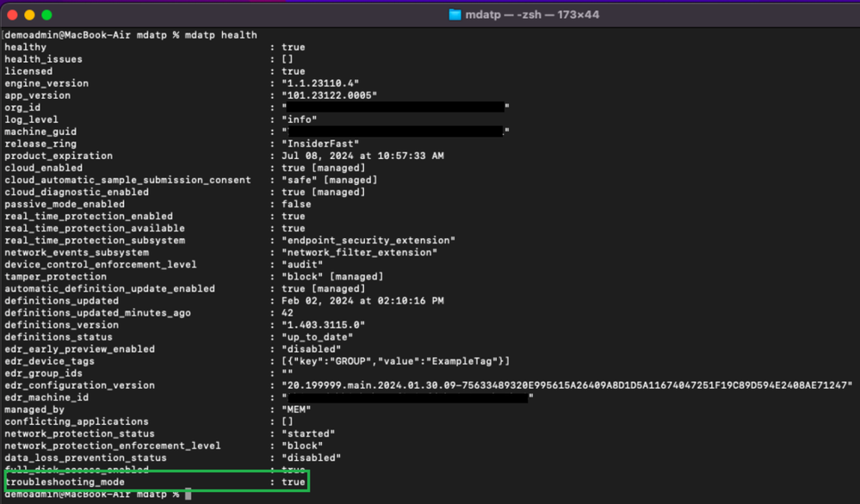Click the "audit" device control enforcement value
860x504 pixels.
(x=302, y=264)
